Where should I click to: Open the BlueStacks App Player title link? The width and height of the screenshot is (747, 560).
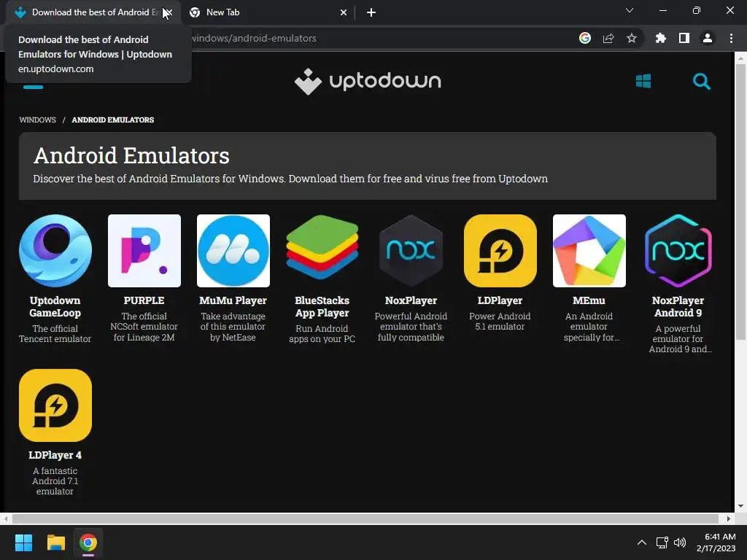pyautogui.click(x=322, y=307)
